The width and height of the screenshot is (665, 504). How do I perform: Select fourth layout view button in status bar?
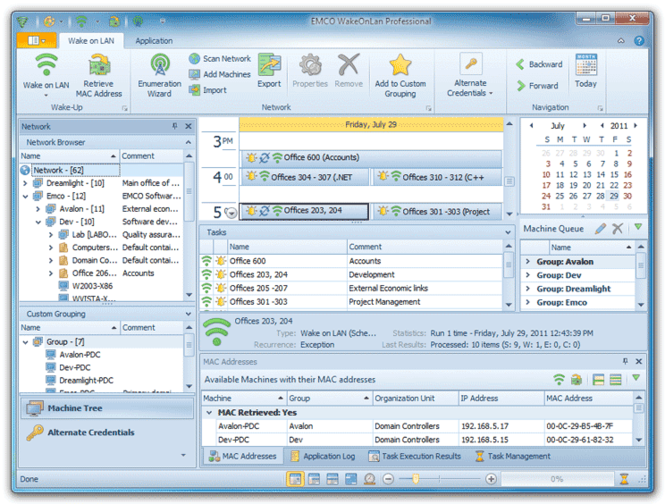pos(351,479)
